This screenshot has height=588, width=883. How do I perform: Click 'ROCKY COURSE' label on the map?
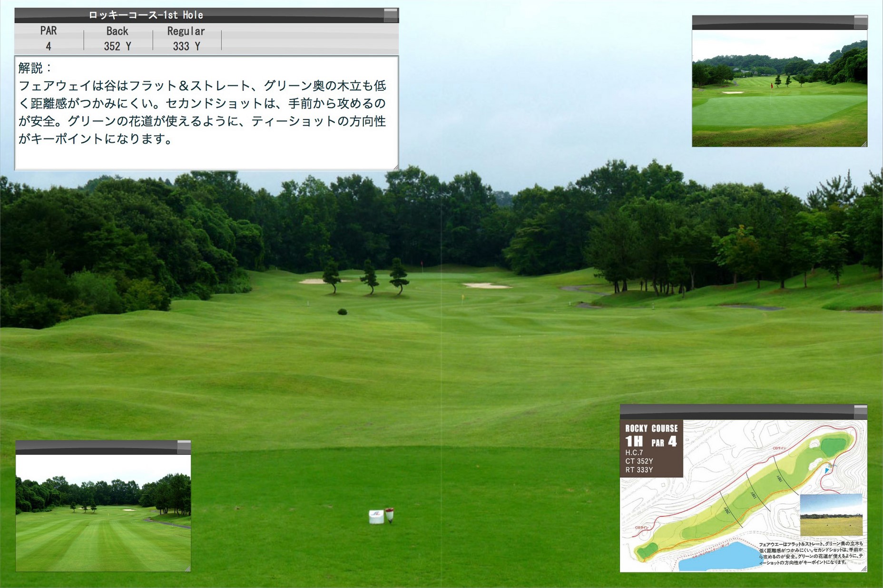pyautogui.click(x=651, y=428)
